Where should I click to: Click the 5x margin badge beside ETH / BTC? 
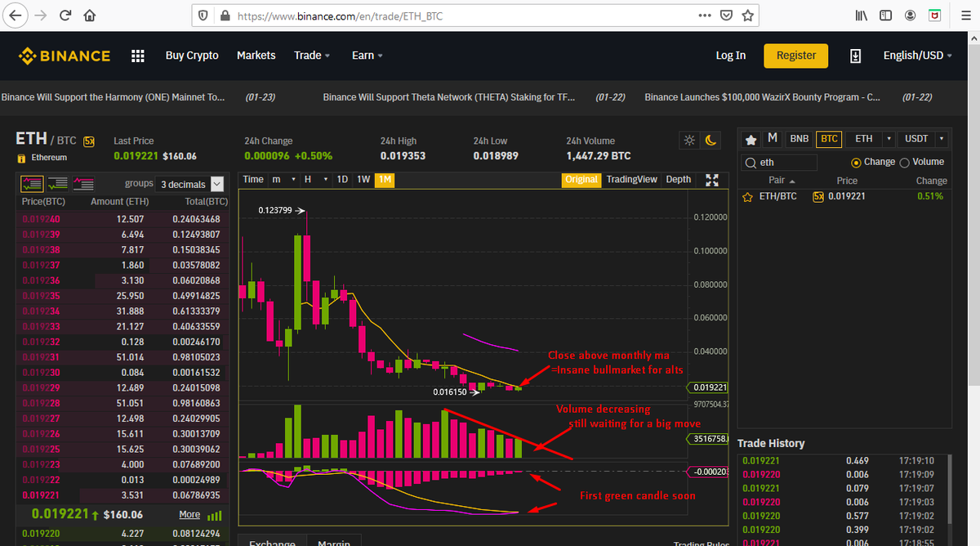(x=89, y=141)
